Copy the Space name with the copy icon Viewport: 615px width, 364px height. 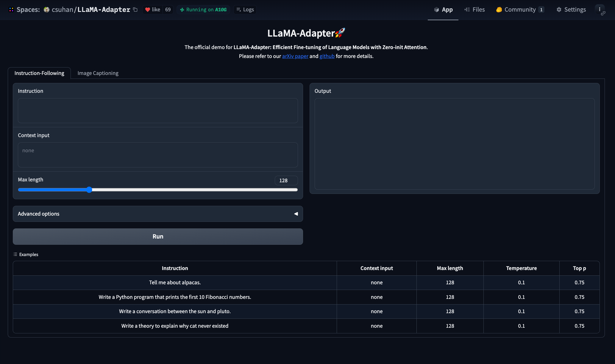[135, 10]
